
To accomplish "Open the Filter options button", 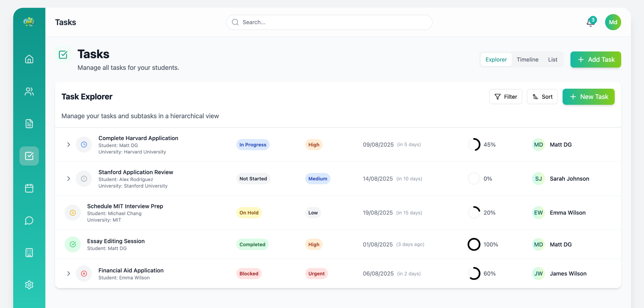I will point(505,97).
